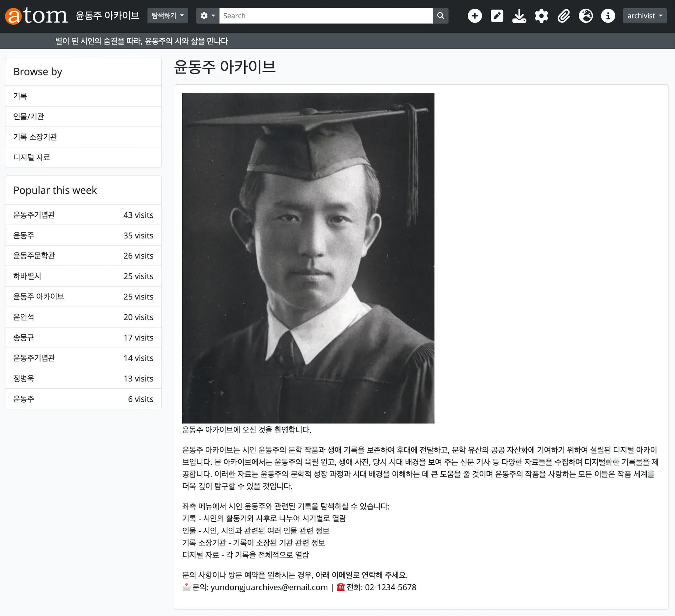This screenshot has width=675, height=616.
Task: Open 기록 소장기관 browse link
Action: [35, 137]
